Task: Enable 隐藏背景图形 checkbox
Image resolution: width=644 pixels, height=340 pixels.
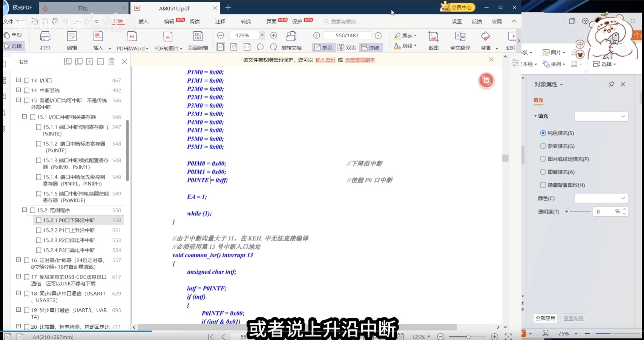Action: tap(542, 185)
